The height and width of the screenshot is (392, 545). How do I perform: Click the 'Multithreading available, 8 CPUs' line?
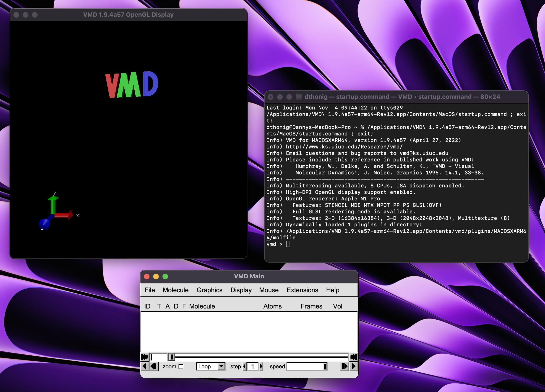[365, 185]
